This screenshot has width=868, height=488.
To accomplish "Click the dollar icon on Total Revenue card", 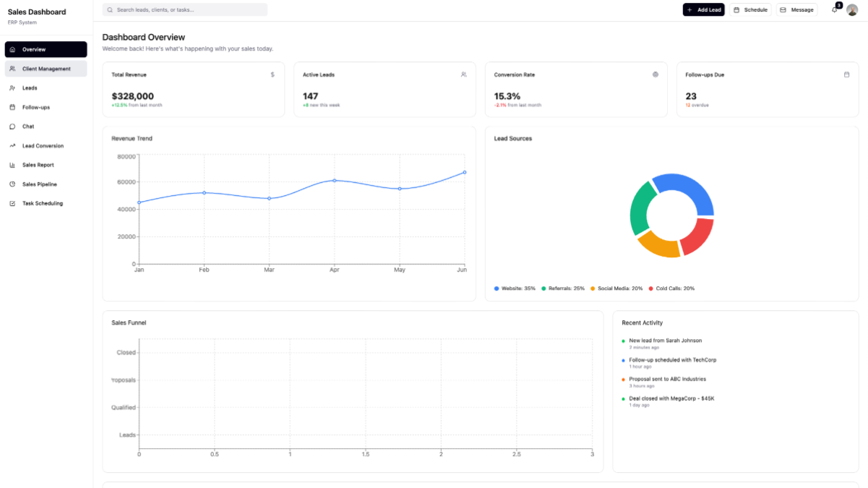I will (272, 74).
